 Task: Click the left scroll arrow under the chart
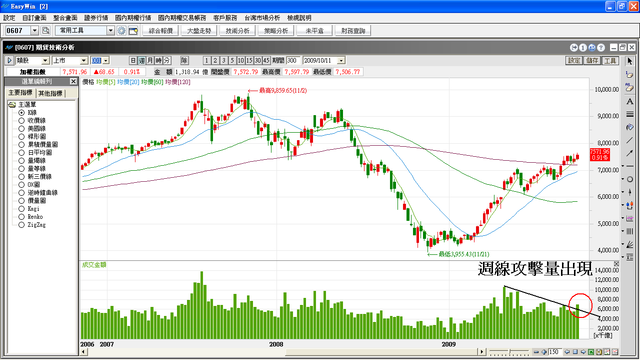click(x=84, y=352)
